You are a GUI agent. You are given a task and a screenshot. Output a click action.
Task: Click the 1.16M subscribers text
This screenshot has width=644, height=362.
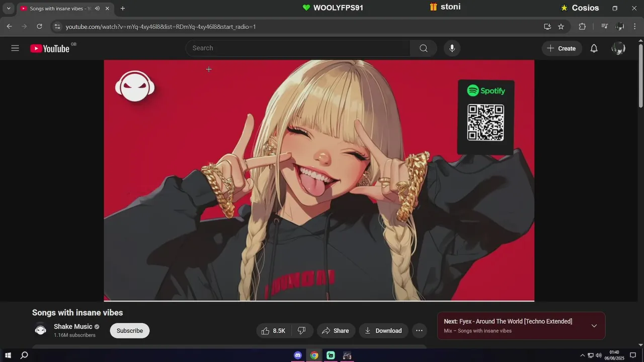click(x=74, y=335)
